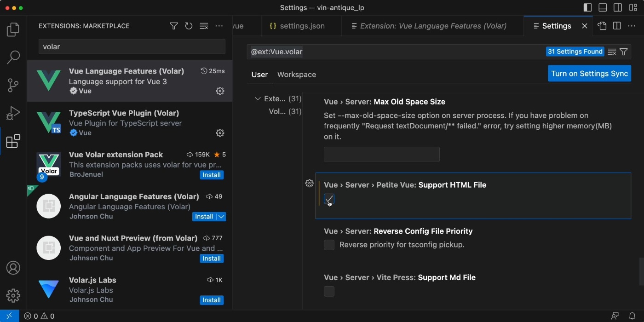Image resolution: width=644 pixels, height=322 pixels.
Task: Open Vue Volar extension Pack entry
Action: [130, 165]
